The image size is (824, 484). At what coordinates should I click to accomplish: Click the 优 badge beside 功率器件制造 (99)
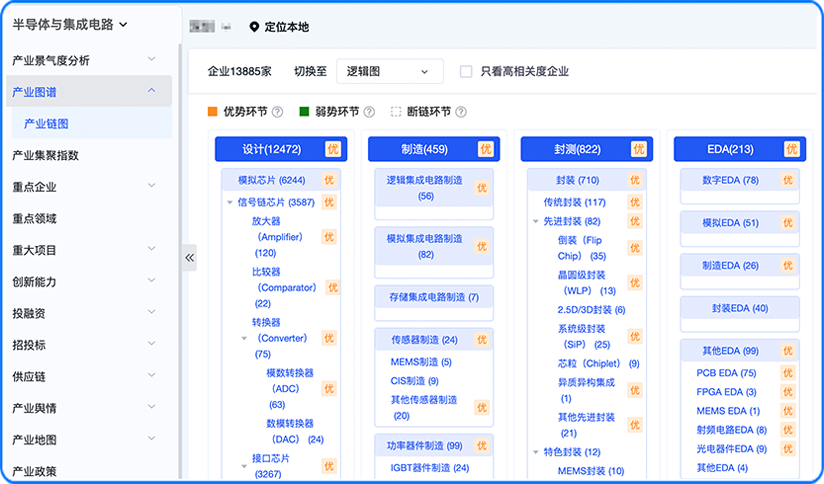(482, 446)
